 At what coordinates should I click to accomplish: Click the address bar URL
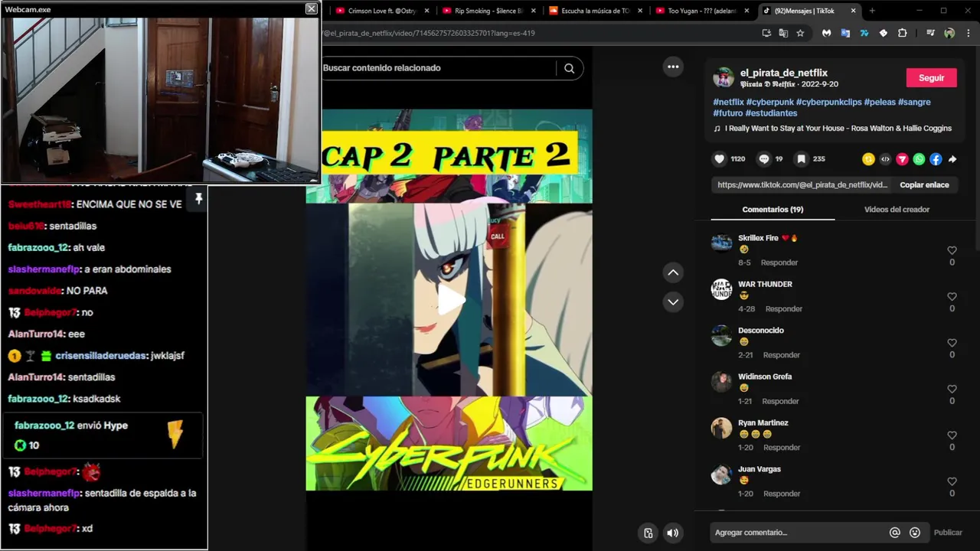429,33
